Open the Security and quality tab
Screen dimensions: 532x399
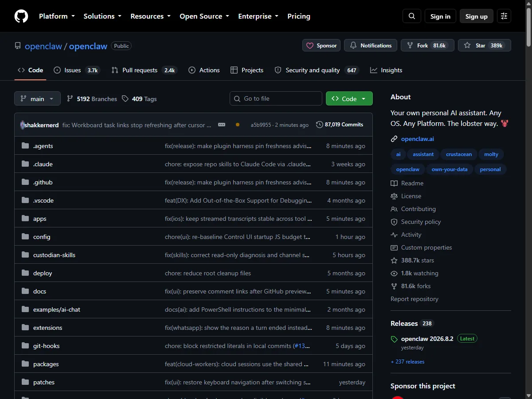[317, 70]
